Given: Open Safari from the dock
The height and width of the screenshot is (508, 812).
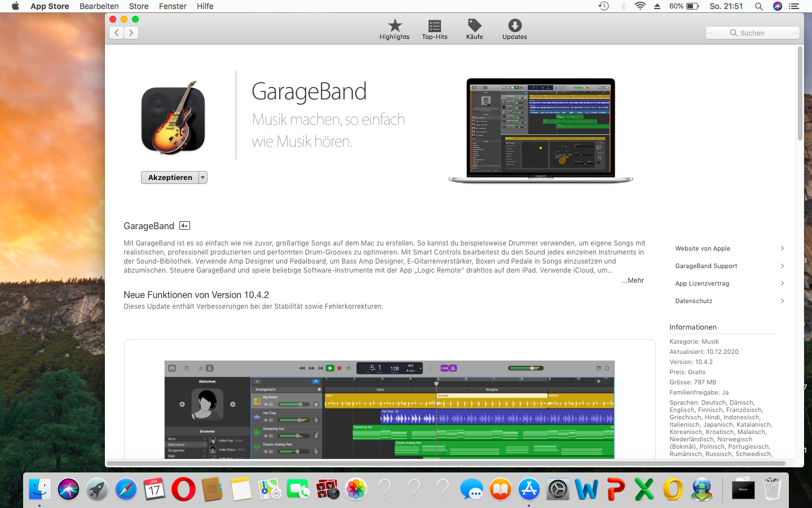Looking at the screenshot, I should tap(126, 489).
